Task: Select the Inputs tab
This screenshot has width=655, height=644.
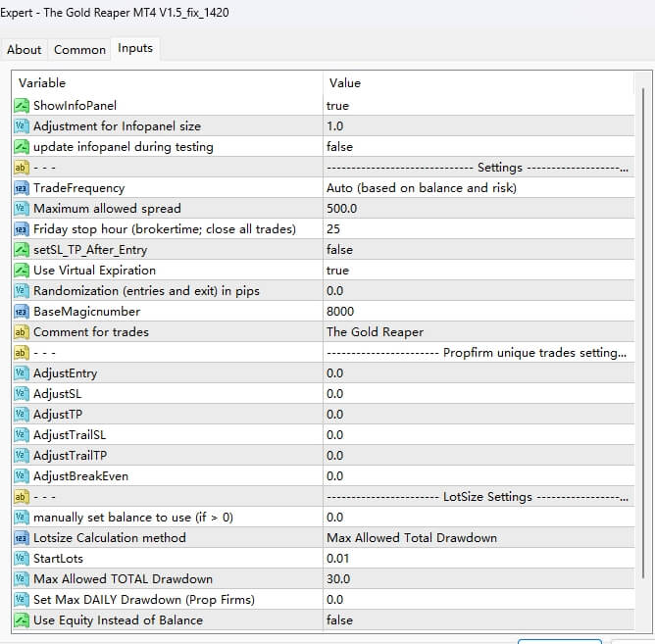Action: pyautogui.click(x=135, y=48)
